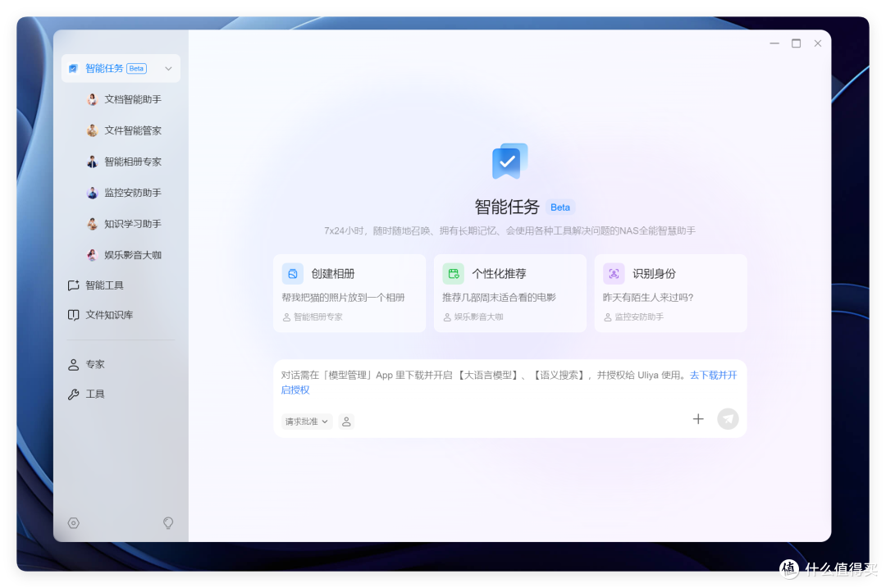Click the 创建相册 album icon

coord(293,274)
